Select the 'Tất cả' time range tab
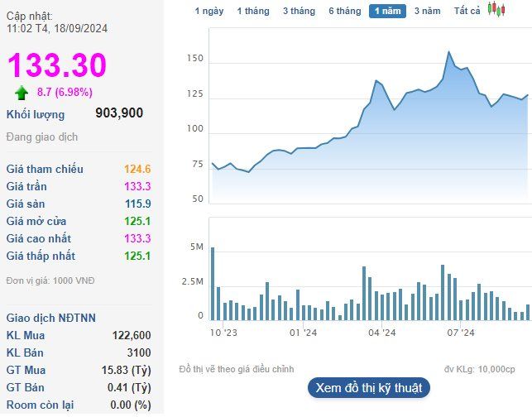532x417 pixels. 467,11
